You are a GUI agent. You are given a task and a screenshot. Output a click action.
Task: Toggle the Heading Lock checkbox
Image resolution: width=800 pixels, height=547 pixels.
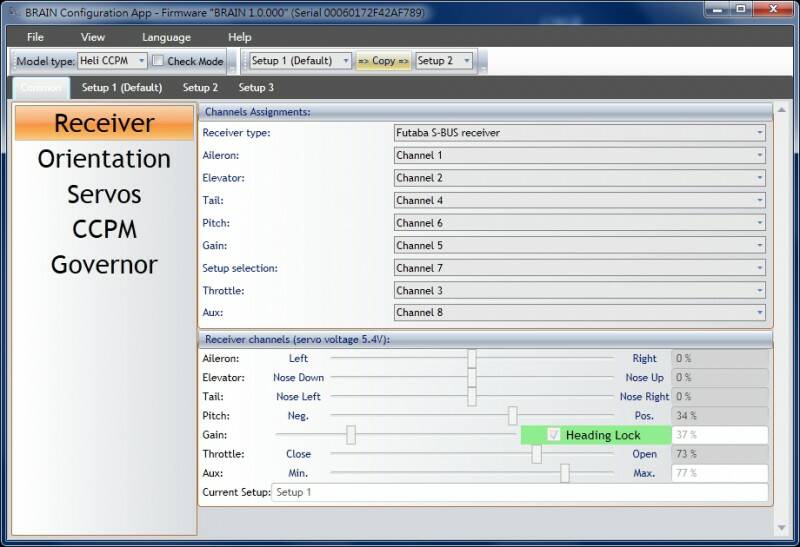point(554,435)
